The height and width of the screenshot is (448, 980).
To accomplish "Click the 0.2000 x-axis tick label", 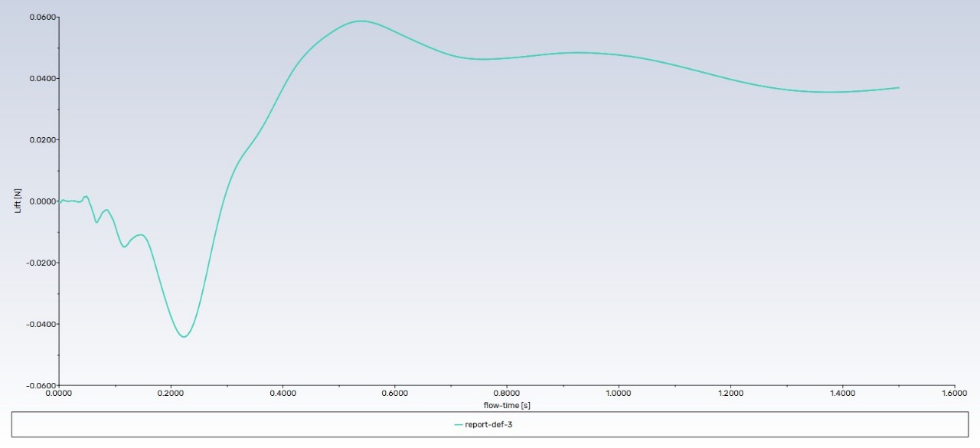I will (x=171, y=394).
